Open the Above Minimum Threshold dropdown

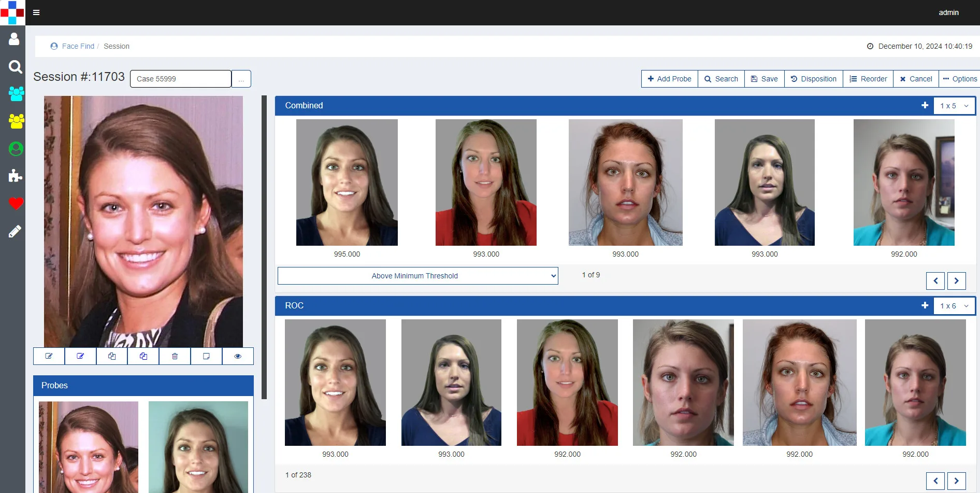tap(417, 276)
